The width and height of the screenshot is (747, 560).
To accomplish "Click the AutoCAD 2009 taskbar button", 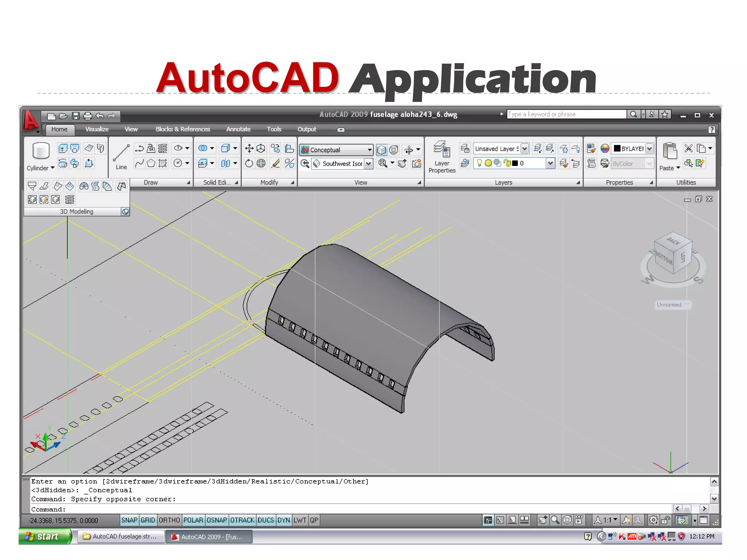I will coord(209,537).
